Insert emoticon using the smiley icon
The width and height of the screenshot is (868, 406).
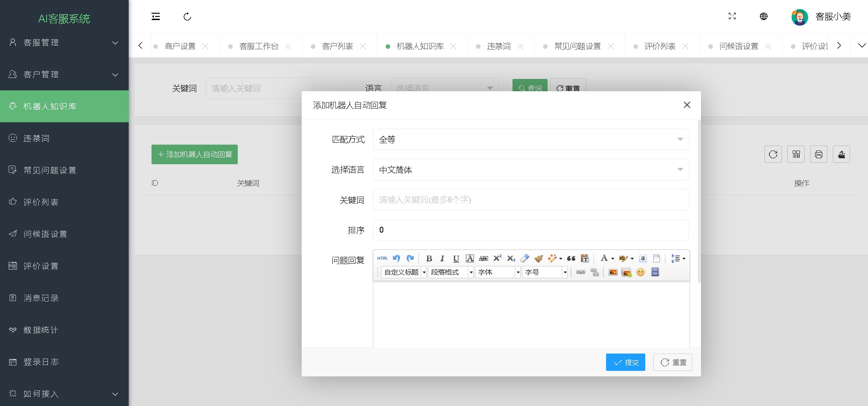(641, 272)
